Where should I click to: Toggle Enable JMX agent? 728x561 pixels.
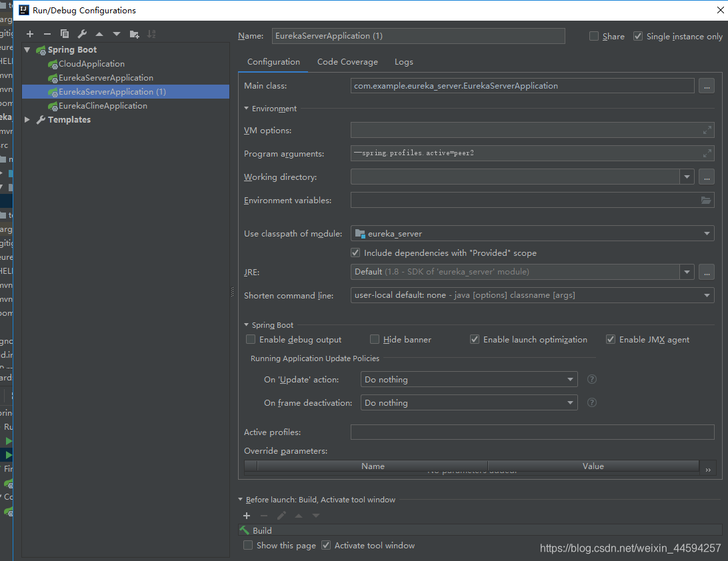pos(611,340)
